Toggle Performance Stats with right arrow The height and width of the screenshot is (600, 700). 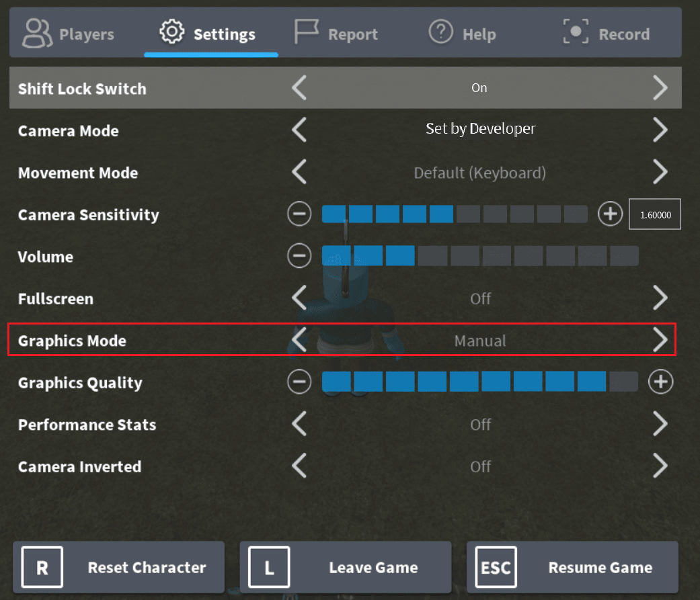tap(660, 424)
